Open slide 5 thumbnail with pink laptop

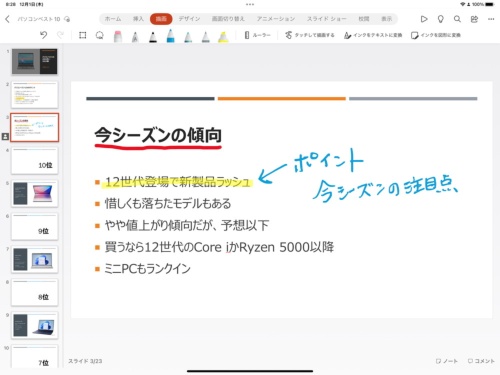coord(35,193)
